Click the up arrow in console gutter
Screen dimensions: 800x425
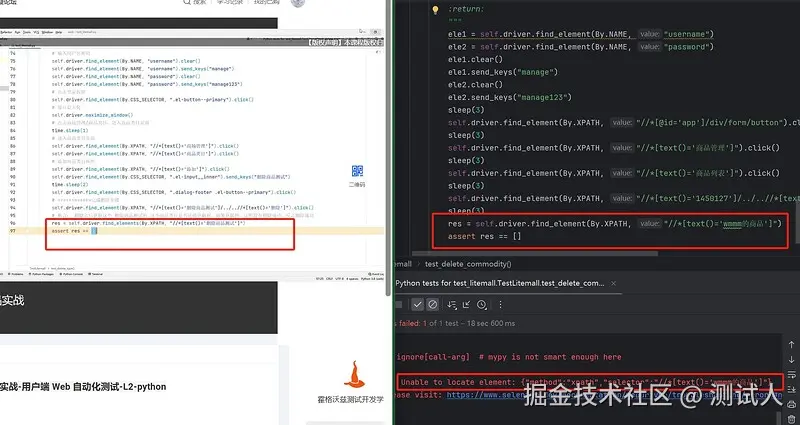pyautogui.click(x=791, y=345)
